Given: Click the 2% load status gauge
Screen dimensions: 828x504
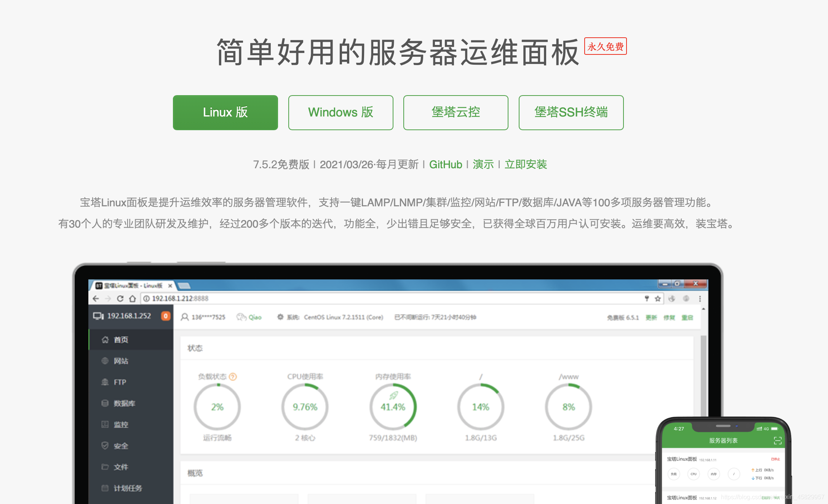Looking at the screenshot, I should coord(217,407).
